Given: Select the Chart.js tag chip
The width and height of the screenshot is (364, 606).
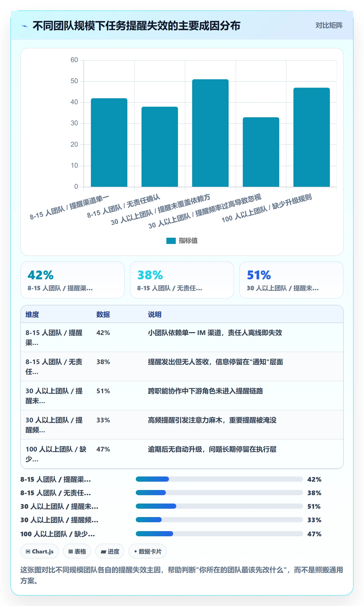Looking at the screenshot, I should click(x=40, y=551).
